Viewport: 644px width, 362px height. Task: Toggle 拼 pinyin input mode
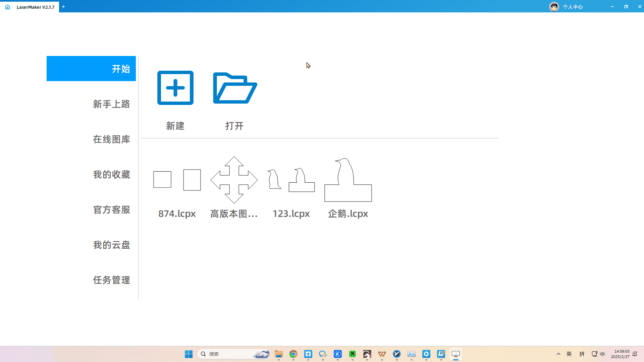[582, 354]
